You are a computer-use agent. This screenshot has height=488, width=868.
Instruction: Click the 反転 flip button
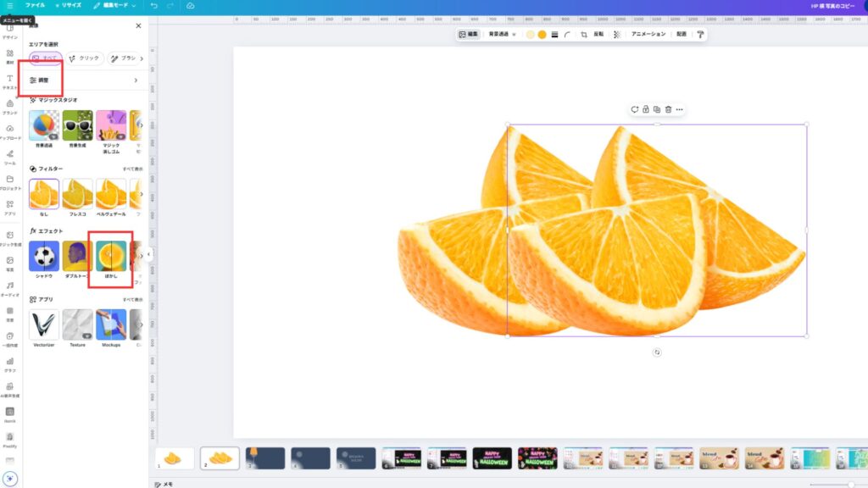598,35
